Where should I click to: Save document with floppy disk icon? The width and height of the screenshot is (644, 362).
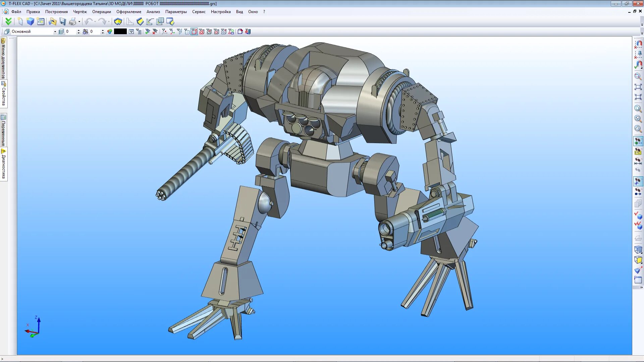click(x=63, y=22)
